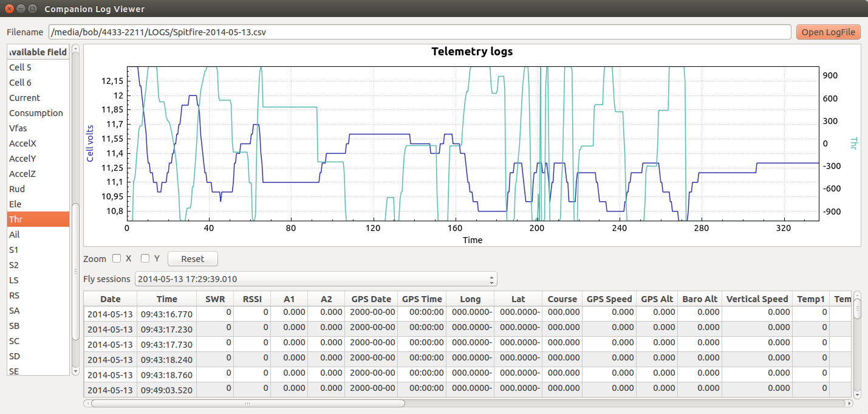
Task: Select the Current field
Action: coord(38,97)
